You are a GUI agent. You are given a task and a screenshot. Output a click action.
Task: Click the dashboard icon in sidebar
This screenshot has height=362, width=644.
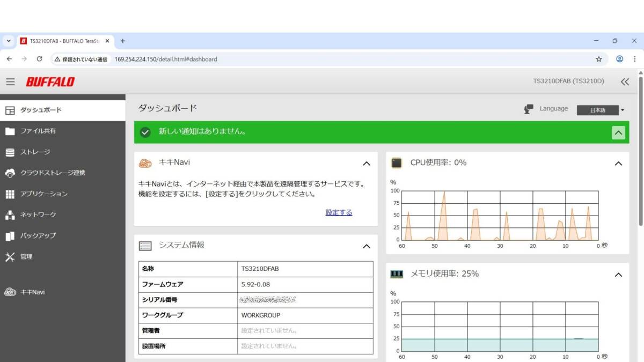tap(10, 110)
